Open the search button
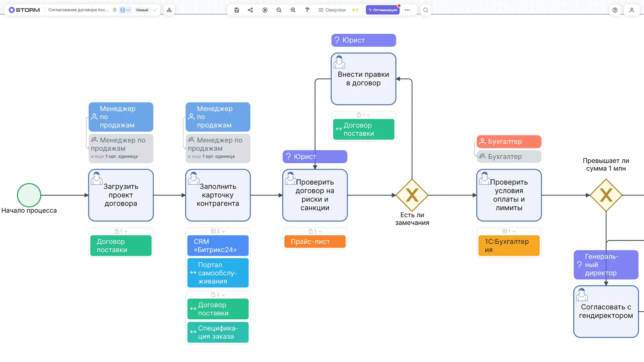Image resolution: width=644 pixels, height=362 pixels. (425, 10)
